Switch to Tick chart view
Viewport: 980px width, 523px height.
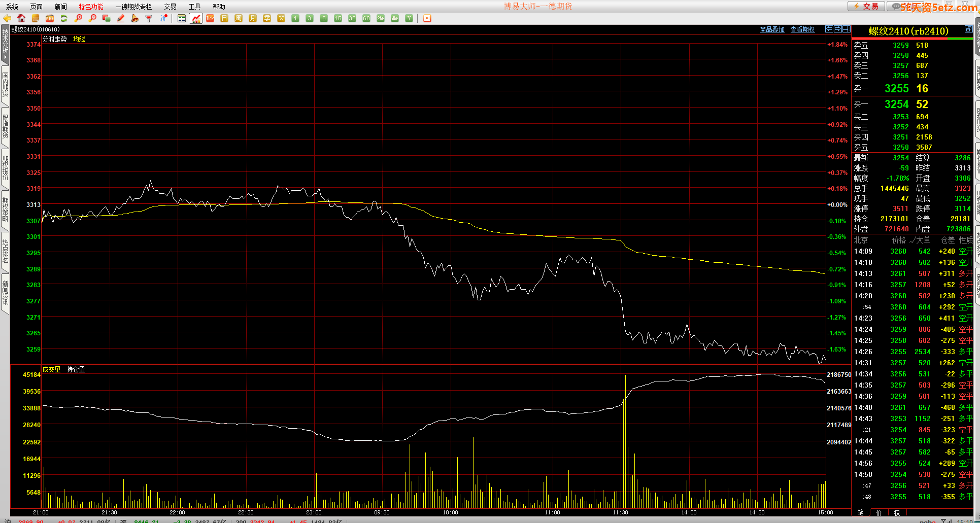(x=210, y=18)
